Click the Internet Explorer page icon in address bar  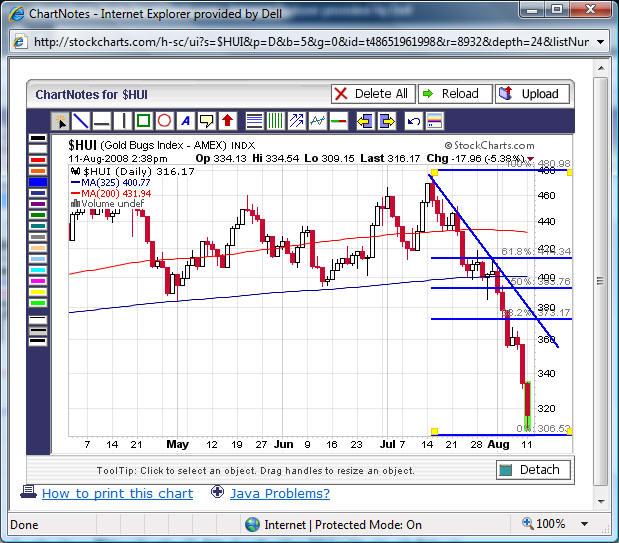tap(20, 41)
